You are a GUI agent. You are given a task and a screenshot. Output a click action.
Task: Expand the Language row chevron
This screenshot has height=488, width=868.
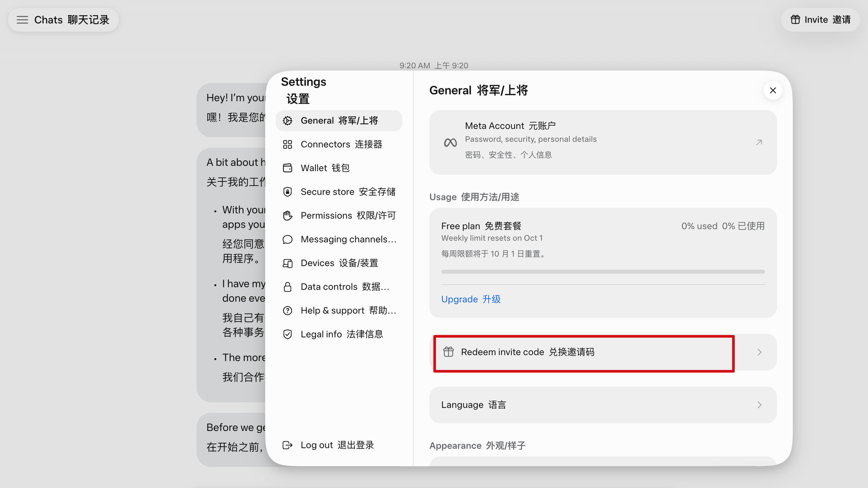759,405
